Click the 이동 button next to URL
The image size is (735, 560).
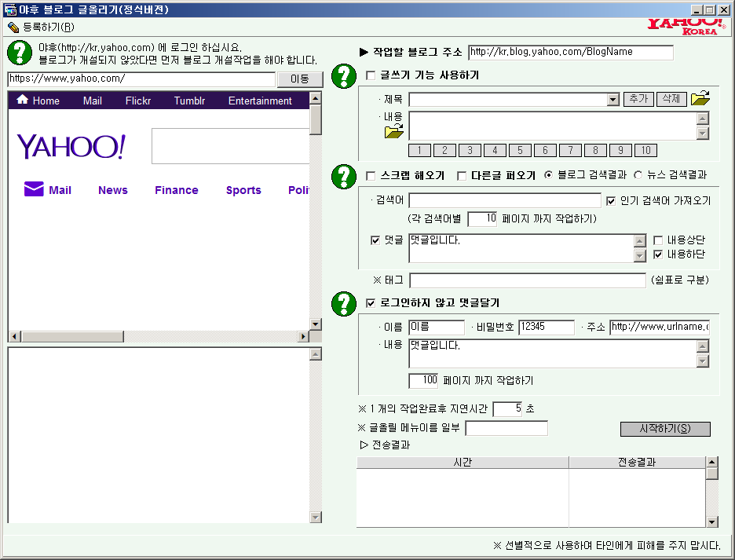(300, 79)
